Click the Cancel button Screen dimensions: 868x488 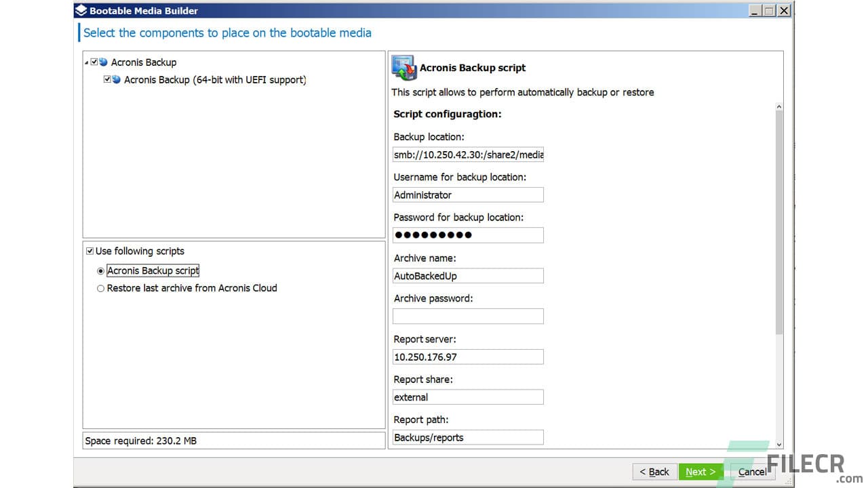click(751, 472)
